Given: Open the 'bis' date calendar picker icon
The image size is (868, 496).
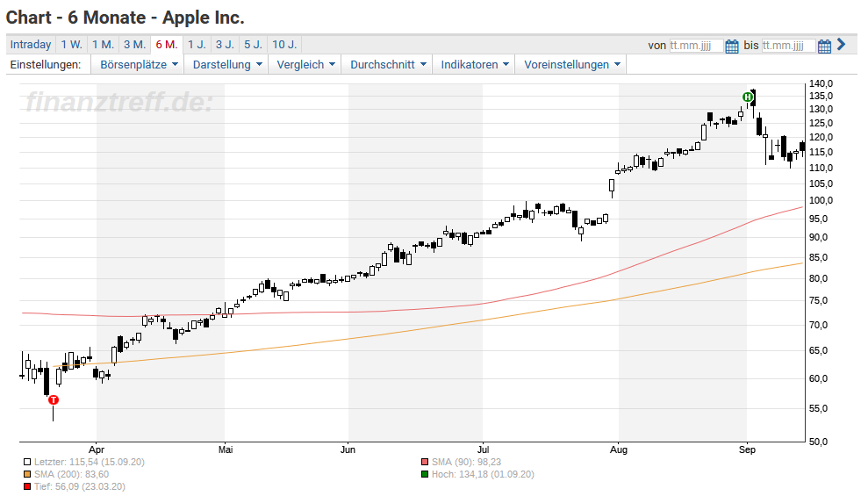Looking at the screenshot, I should pos(824,46).
